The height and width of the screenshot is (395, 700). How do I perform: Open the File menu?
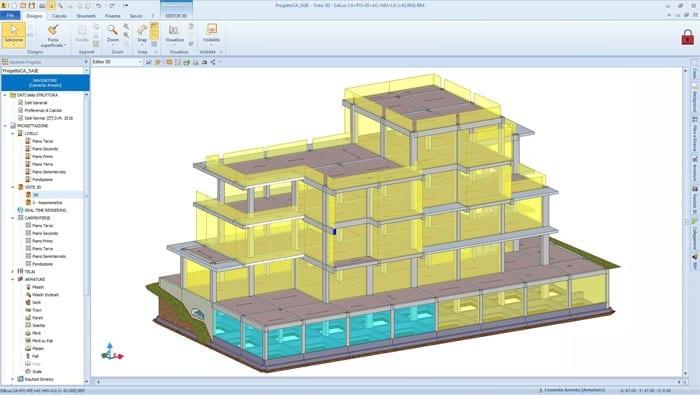coord(10,15)
